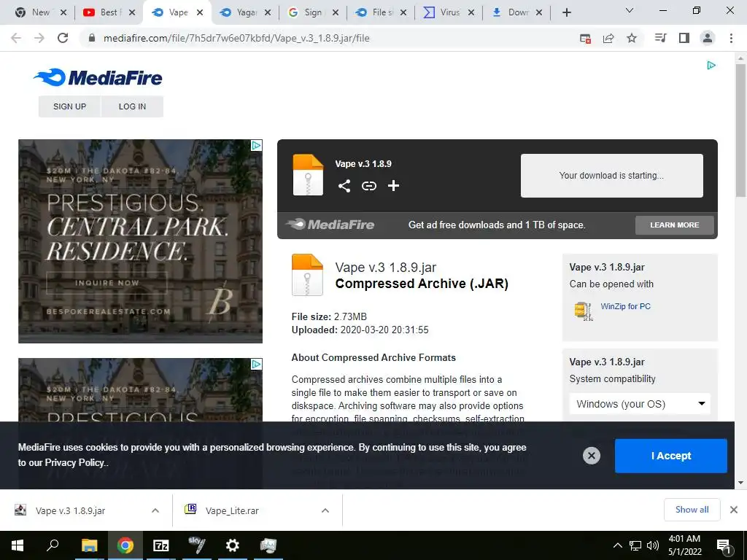Open the media control icon in toolbar
Screen dimensions: 747x560
point(661,38)
